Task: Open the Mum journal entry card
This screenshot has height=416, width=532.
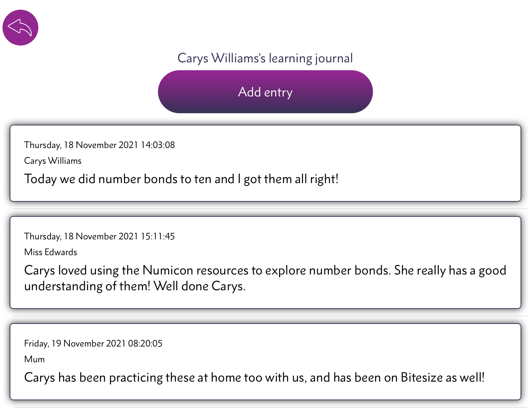Action: (x=265, y=362)
